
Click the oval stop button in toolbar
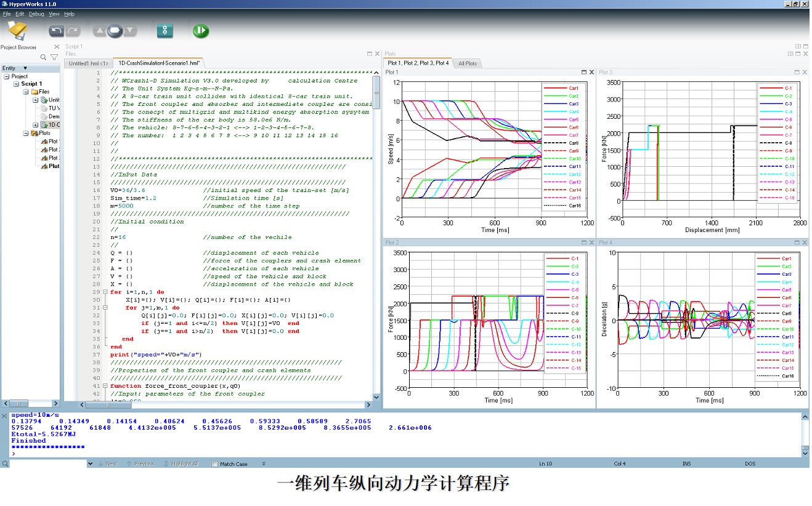(x=115, y=31)
